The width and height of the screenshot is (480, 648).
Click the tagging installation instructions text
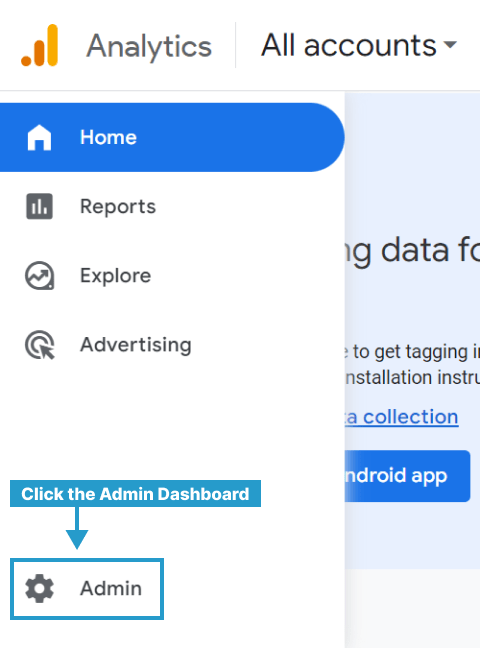click(x=413, y=364)
